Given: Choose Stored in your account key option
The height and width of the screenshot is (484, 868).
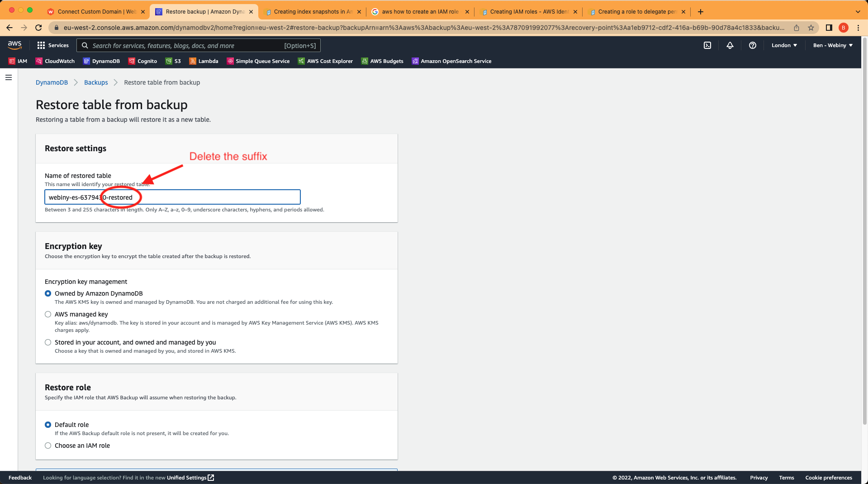Looking at the screenshot, I should (x=48, y=342).
